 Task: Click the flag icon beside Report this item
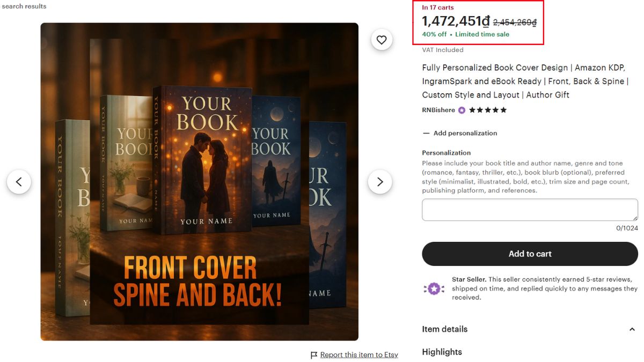pyautogui.click(x=314, y=355)
